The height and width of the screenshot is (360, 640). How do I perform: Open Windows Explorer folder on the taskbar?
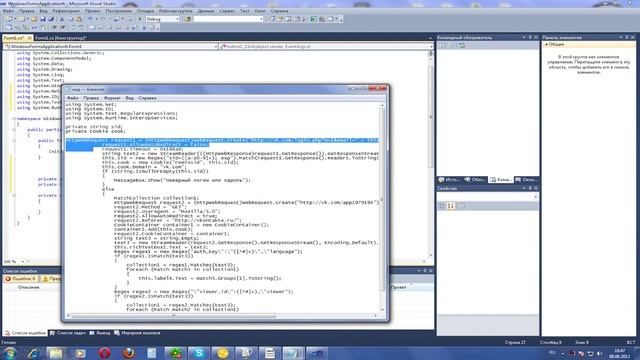click(x=56, y=353)
